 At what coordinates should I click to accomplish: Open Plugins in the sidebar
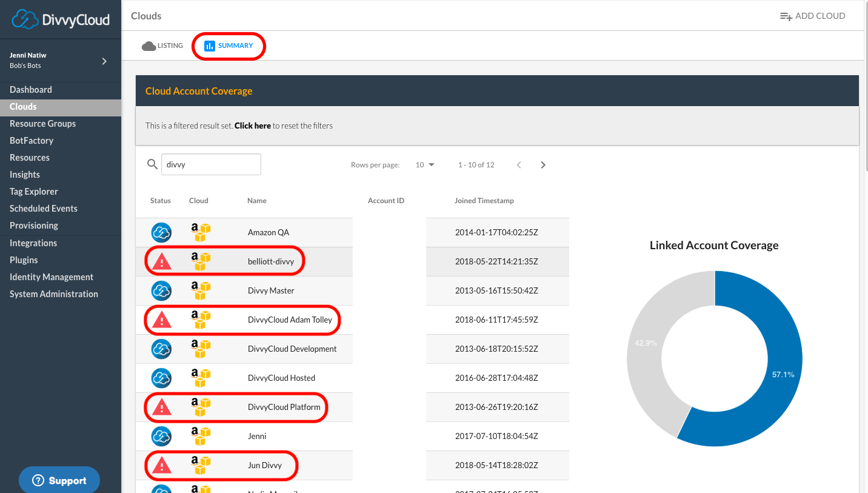(24, 260)
